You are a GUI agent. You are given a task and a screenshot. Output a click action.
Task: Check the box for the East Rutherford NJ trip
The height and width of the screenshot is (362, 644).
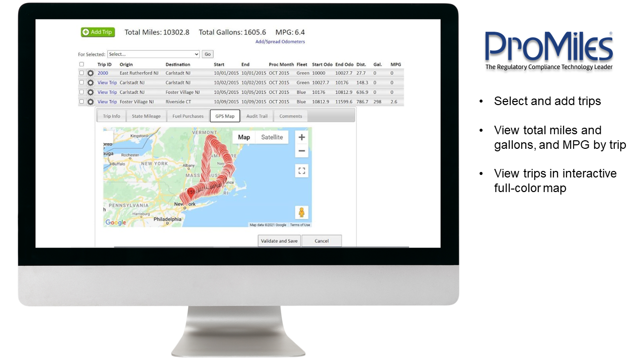[x=82, y=73]
